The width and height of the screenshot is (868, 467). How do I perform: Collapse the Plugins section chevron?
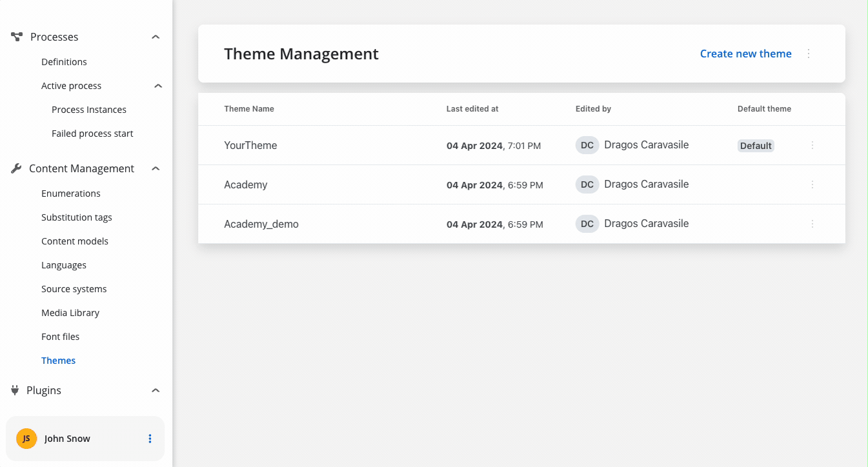[x=156, y=390]
